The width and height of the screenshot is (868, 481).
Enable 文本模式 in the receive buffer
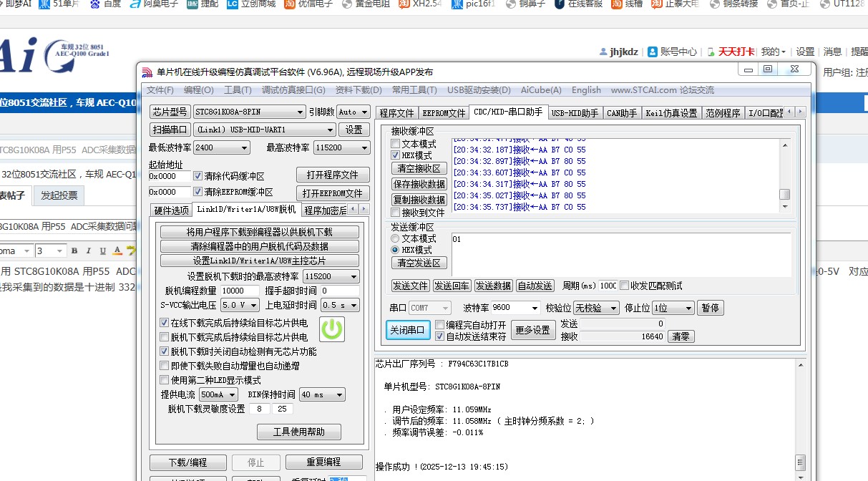point(395,143)
